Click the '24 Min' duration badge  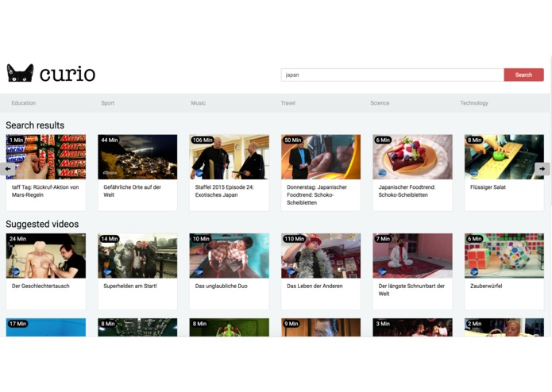17,239
